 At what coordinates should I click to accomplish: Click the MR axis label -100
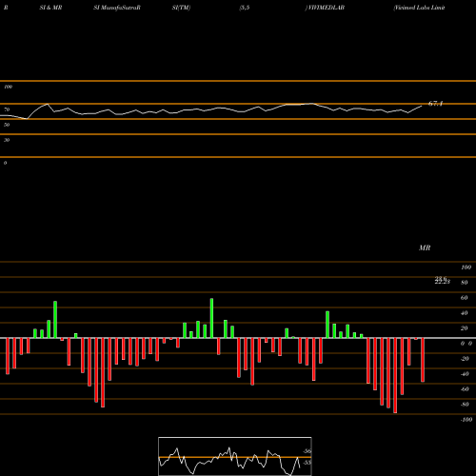466,420
